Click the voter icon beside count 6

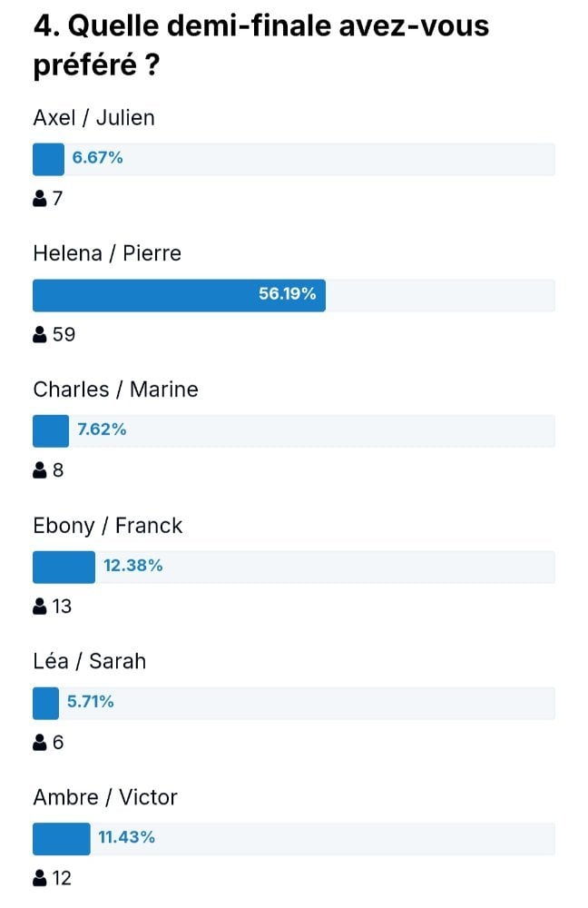coord(39,743)
